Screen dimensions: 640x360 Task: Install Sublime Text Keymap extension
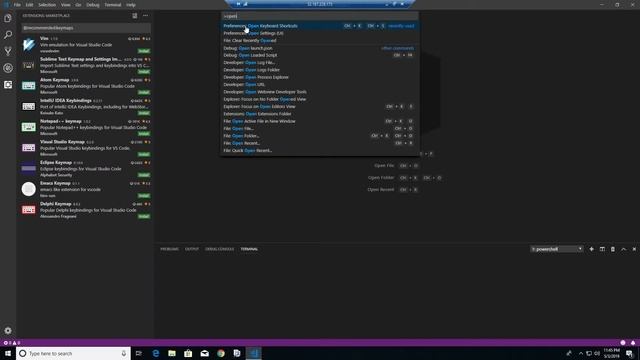[x=144, y=71]
